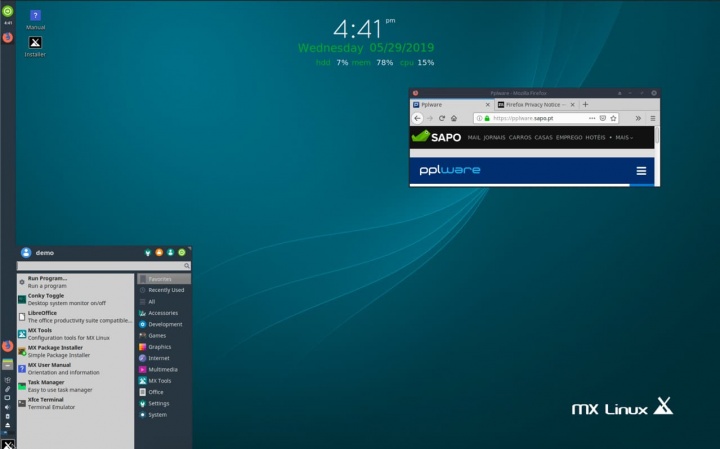Viewport: 720px width, 449px height.
Task: Open the Manual desktop icon
Action: click(36, 17)
